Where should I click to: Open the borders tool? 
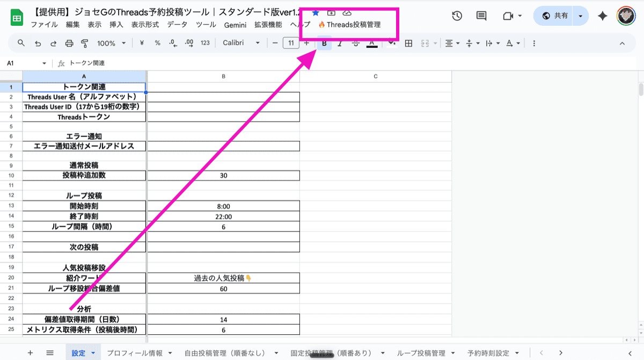click(x=408, y=43)
